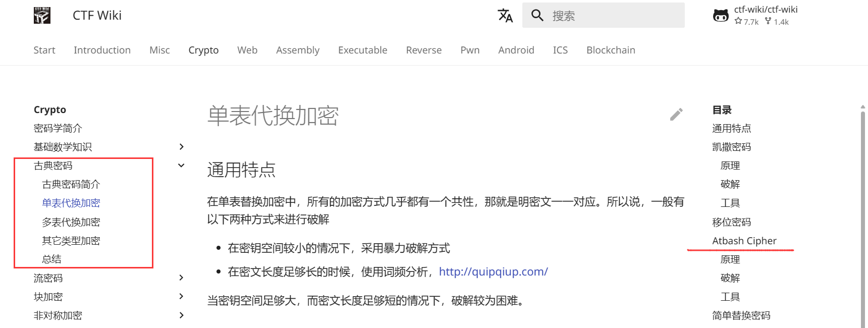The width and height of the screenshot is (868, 328).
Task: Switch to the Blockchain tab
Action: coord(611,50)
